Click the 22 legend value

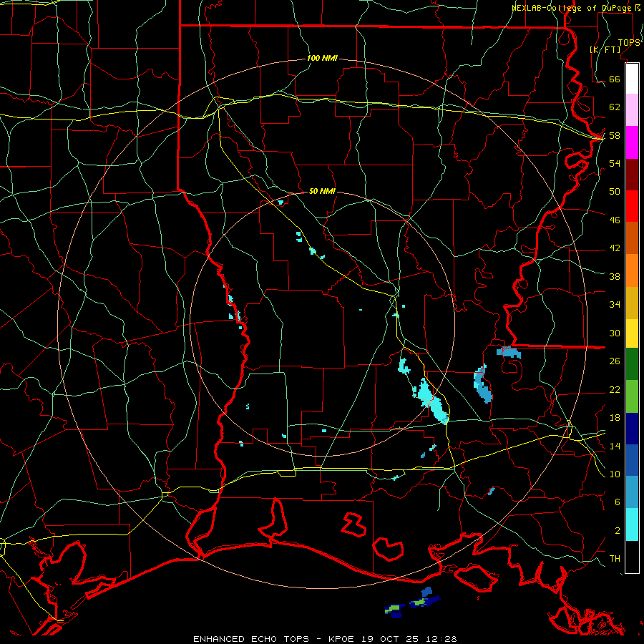(615, 389)
